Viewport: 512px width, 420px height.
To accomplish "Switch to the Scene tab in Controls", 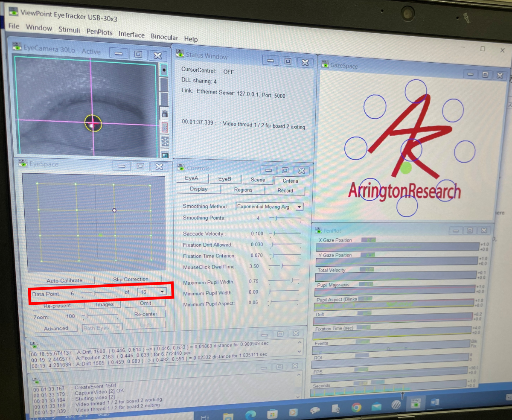I will pyautogui.click(x=258, y=180).
